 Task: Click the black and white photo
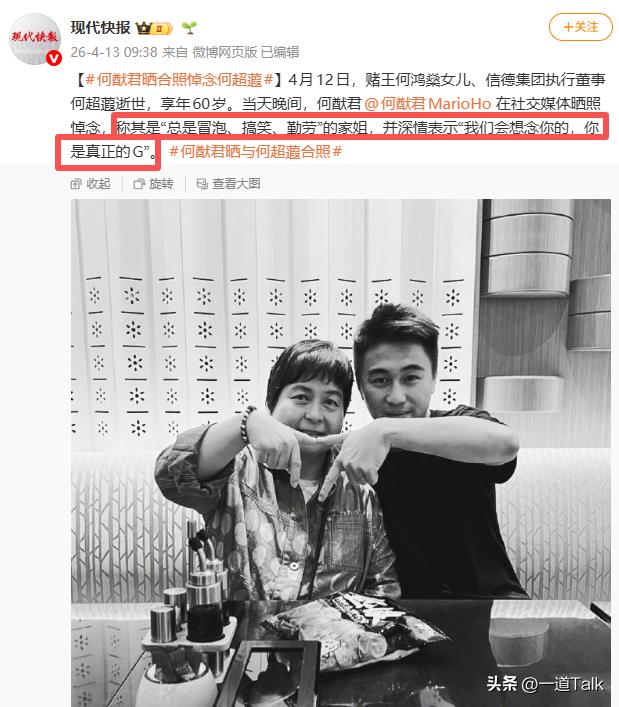pos(341,453)
